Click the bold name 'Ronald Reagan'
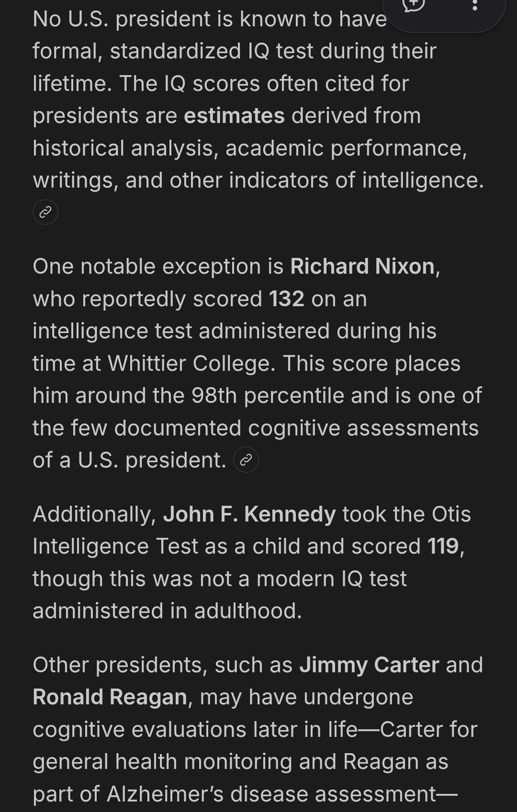Image resolution: width=517 pixels, height=812 pixels. (x=110, y=697)
